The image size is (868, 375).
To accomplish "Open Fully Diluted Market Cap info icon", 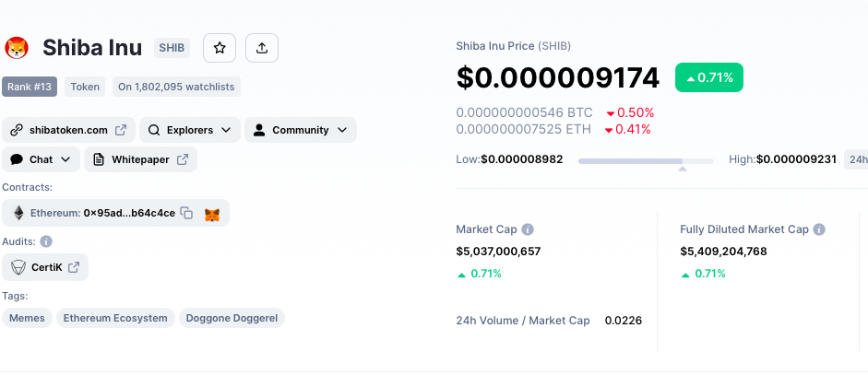I will point(819,229).
